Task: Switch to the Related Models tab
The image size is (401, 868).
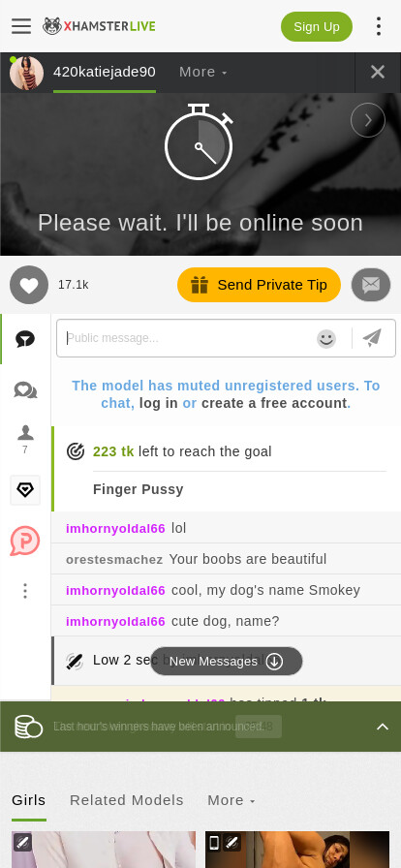Action: click(x=126, y=800)
